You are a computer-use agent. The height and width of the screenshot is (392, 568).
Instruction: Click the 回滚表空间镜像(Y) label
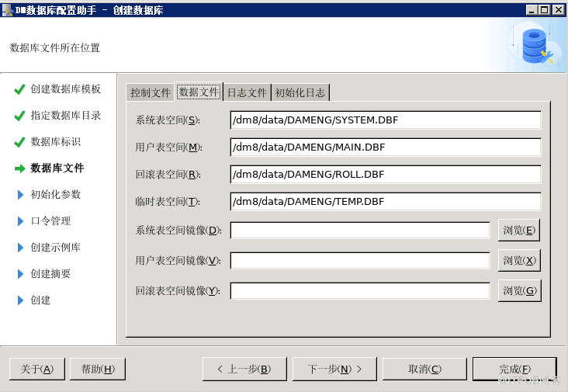(x=178, y=290)
